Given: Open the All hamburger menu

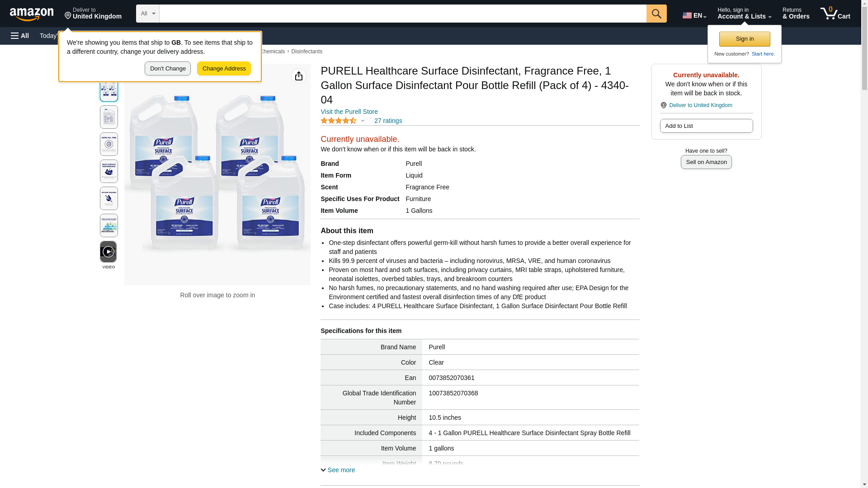Looking at the screenshot, I should pyautogui.click(x=20, y=36).
